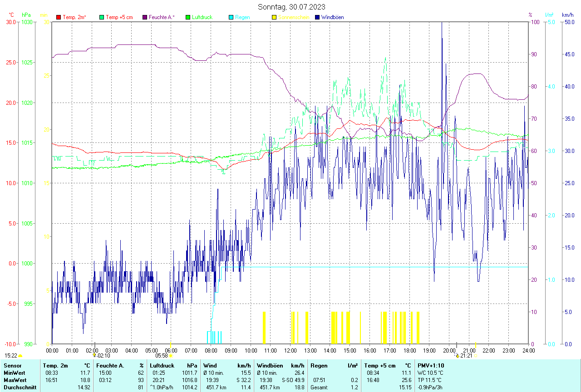Click the minimum pressure value 1011.7
Image resolution: width=581 pixels, height=392 pixels.
[x=189, y=372]
